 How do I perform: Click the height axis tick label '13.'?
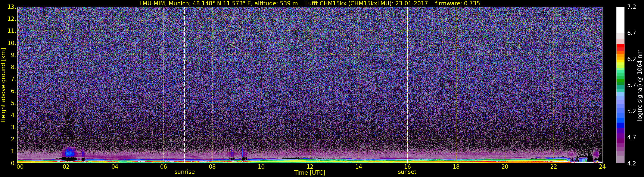coord(12,7)
